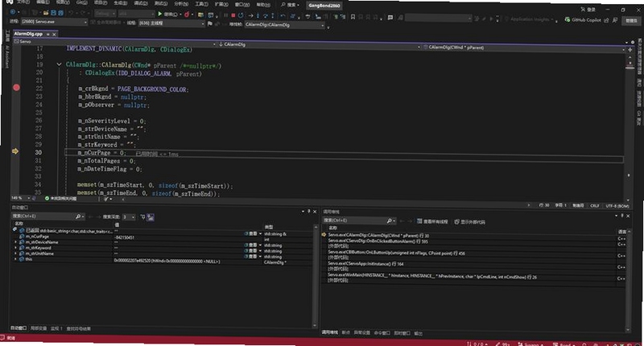This screenshot has height=346, width=644.
Task: Click the comment icon in the toolbar
Action: [390, 17]
